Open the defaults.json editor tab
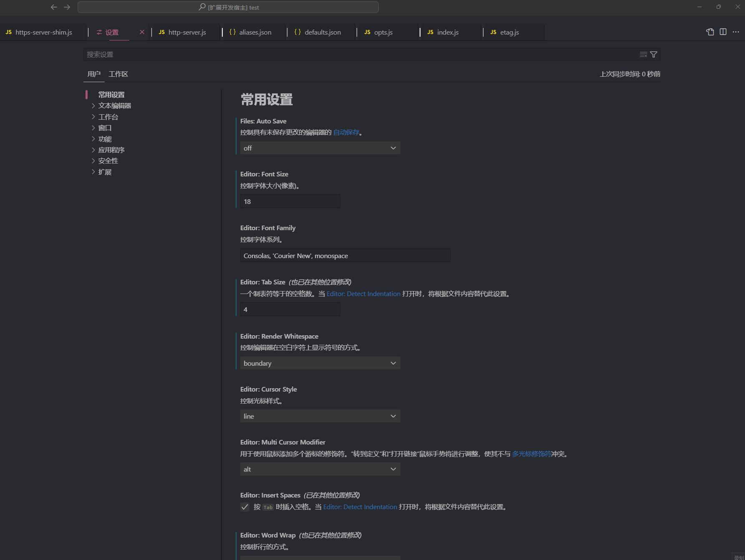Image resolution: width=745 pixels, height=560 pixels. tap(322, 32)
